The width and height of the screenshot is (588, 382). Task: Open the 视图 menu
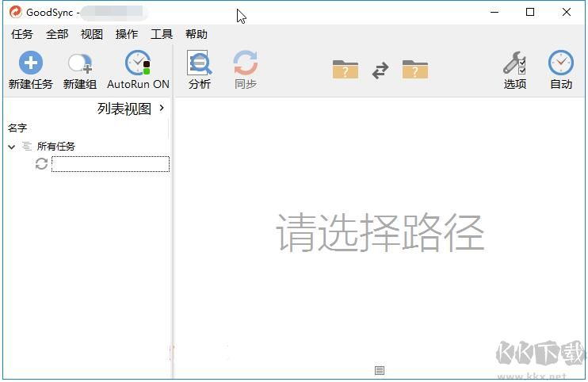pos(92,34)
